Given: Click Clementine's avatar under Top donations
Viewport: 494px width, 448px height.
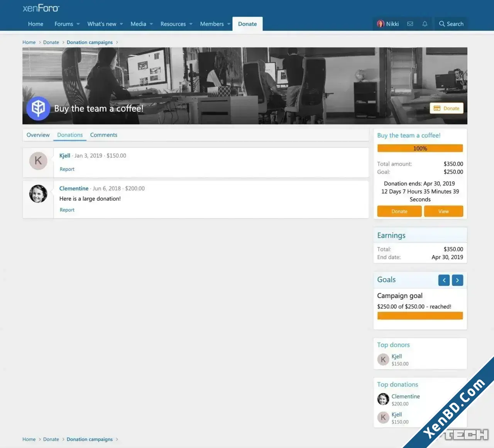Looking at the screenshot, I should 383,399.
